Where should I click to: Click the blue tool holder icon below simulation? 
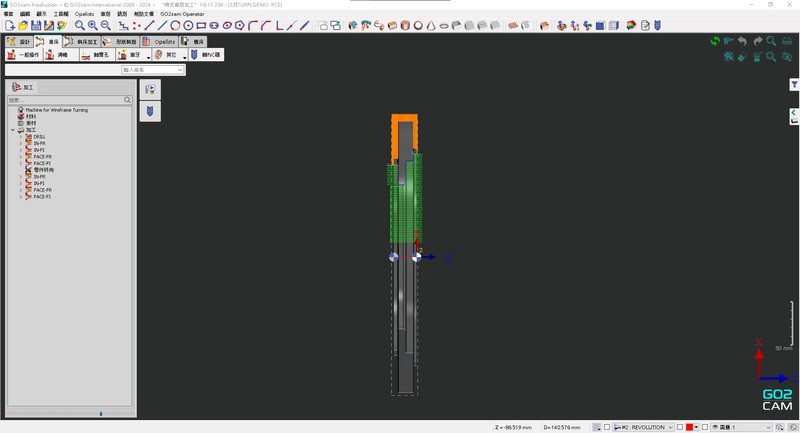click(150, 112)
